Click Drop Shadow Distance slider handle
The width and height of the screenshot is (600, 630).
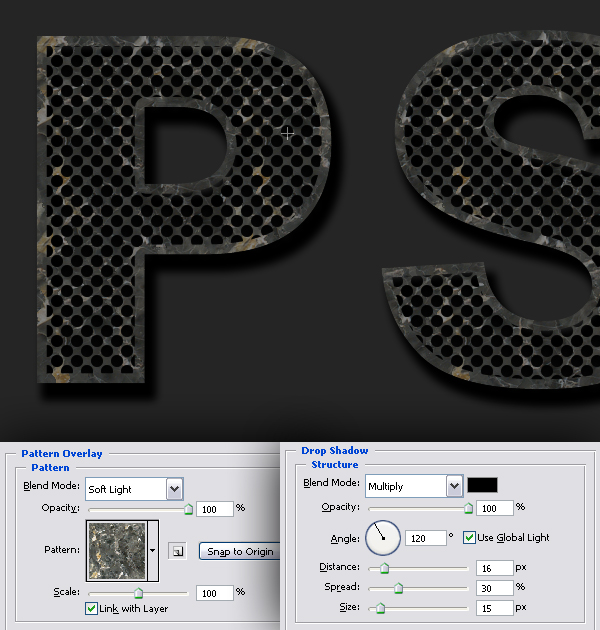(384, 568)
